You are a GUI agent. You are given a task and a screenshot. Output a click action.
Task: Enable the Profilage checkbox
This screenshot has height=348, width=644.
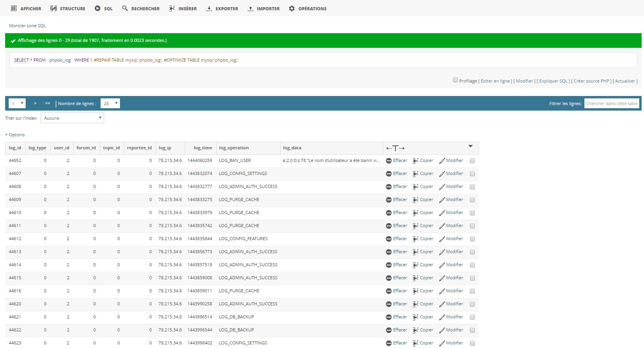(x=455, y=80)
